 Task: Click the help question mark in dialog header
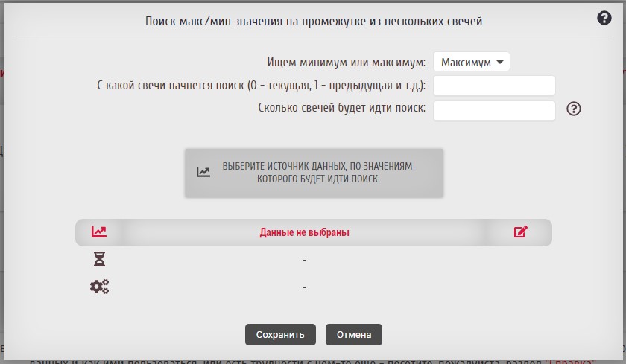[x=604, y=19]
